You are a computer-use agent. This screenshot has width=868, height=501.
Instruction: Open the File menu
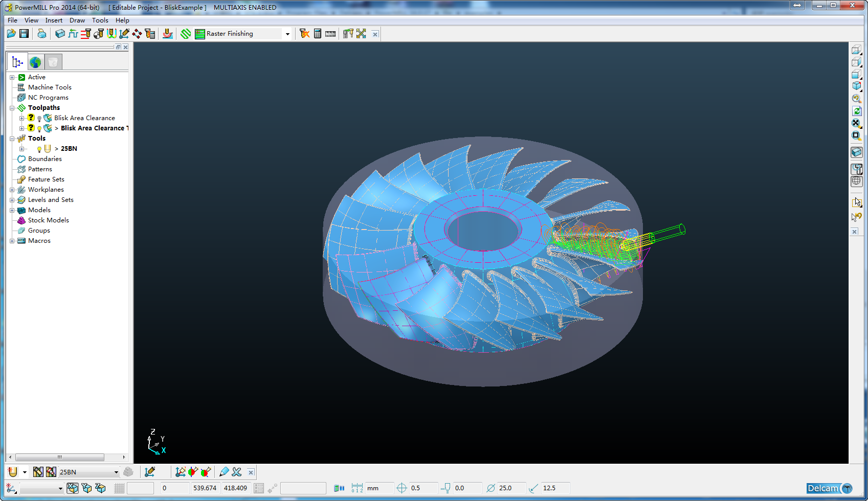13,20
